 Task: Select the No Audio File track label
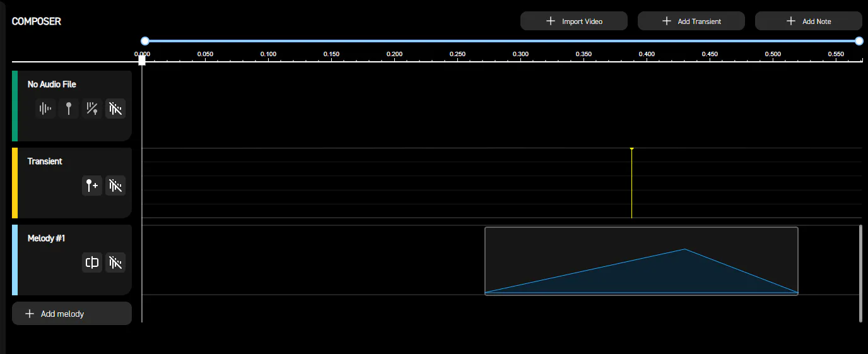pos(52,84)
